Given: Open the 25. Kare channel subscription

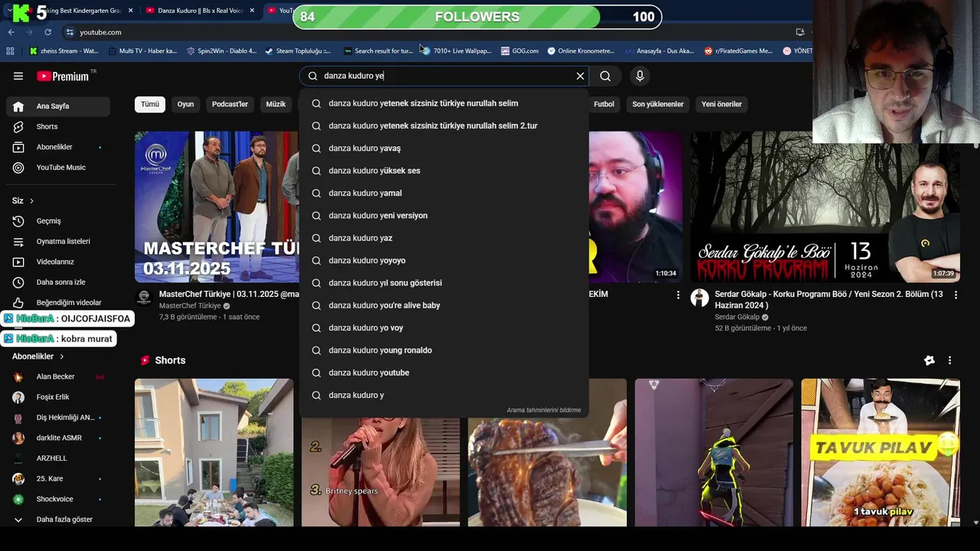Looking at the screenshot, I should [x=58, y=478].
